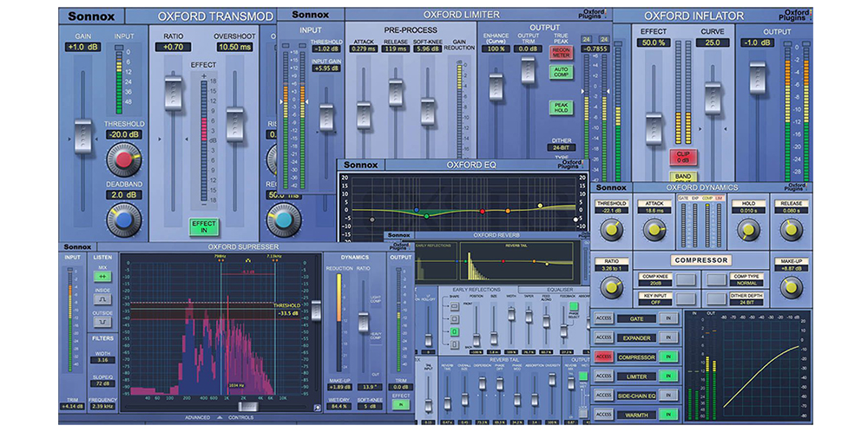Select the Outside listen mode icon
The image size is (868, 432).
point(102,322)
